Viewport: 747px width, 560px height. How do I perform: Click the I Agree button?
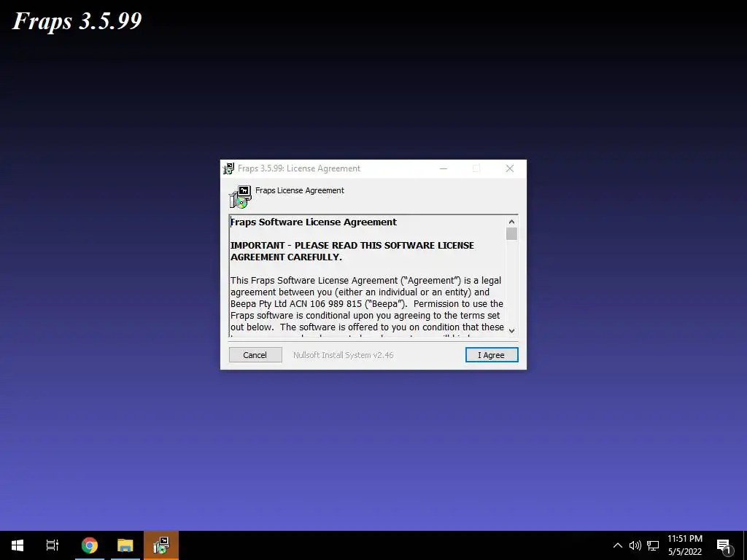coord(492,355)
